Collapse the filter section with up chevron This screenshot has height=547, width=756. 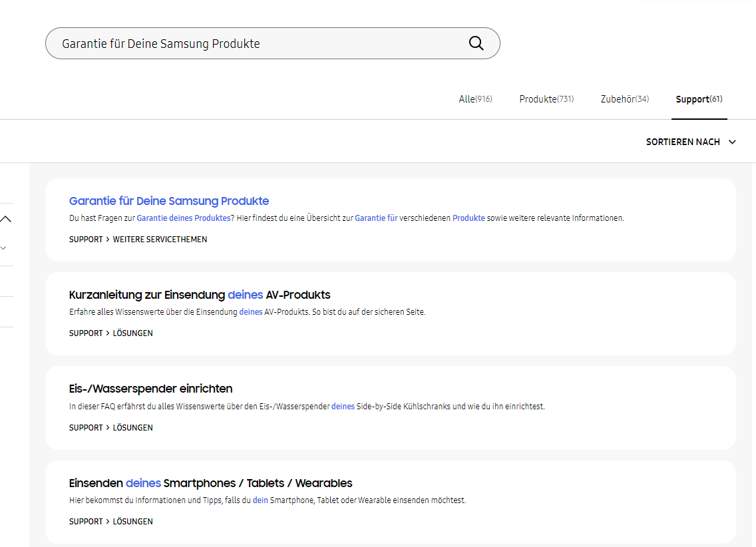[5, 220]
